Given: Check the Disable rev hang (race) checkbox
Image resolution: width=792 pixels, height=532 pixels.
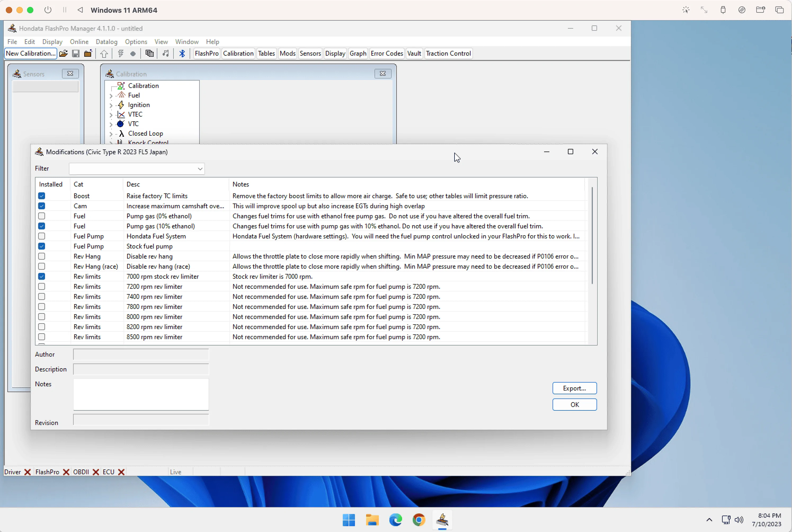Looking at the screenshot, I should 42,266.
